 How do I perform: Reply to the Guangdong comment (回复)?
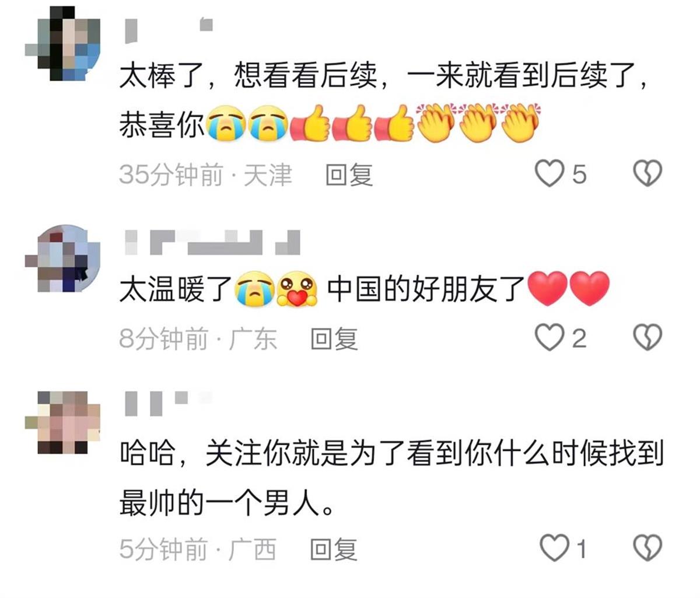[x=334, y=338]
